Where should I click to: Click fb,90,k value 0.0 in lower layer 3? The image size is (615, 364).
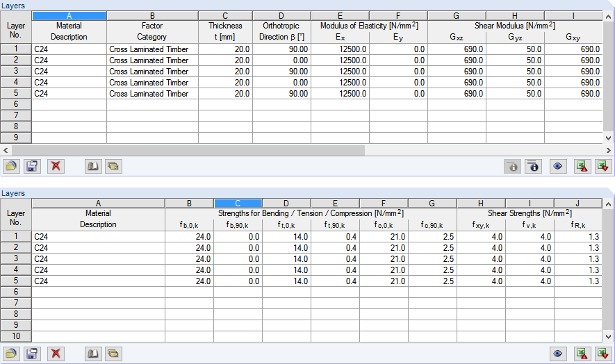pos(238,259)
